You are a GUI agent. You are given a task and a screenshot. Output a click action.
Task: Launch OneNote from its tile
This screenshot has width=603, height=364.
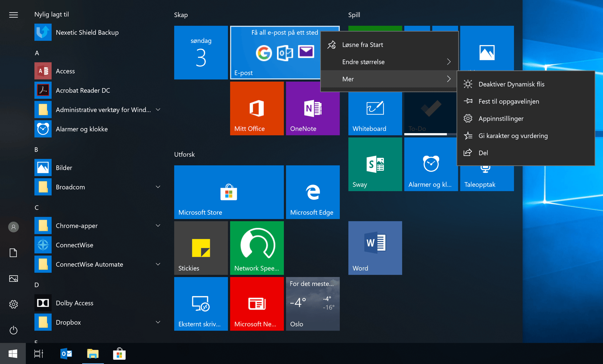pos(312,108)
